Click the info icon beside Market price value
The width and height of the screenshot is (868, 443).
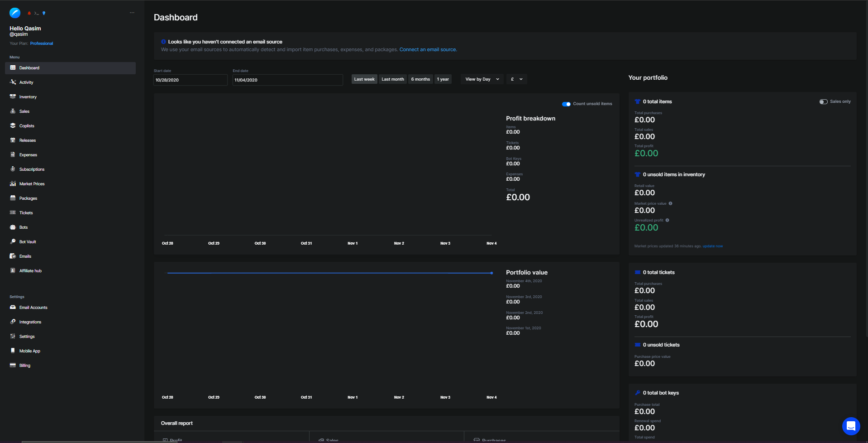(x=670, y=203)
